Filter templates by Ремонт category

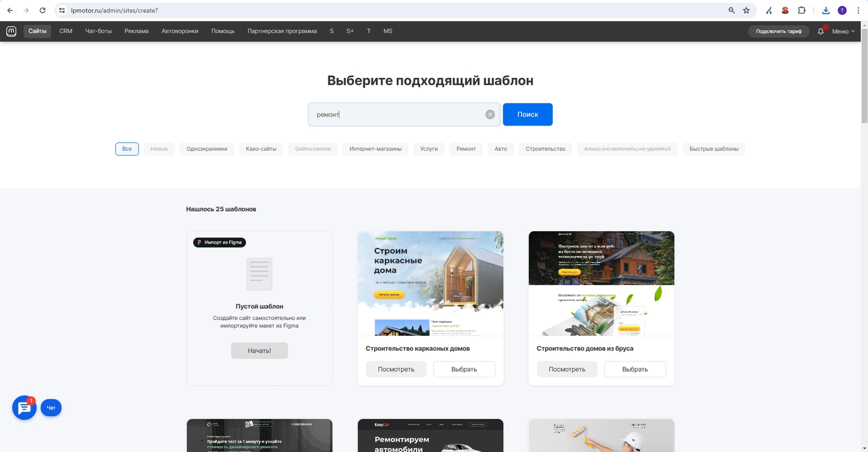click(466, 149)
